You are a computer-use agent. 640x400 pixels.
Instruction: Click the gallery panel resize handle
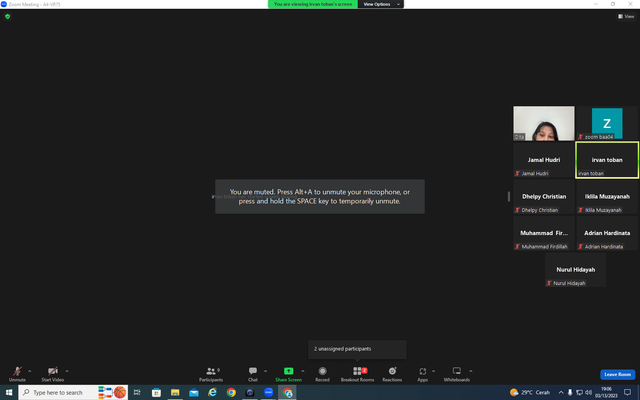click(509, 196)
